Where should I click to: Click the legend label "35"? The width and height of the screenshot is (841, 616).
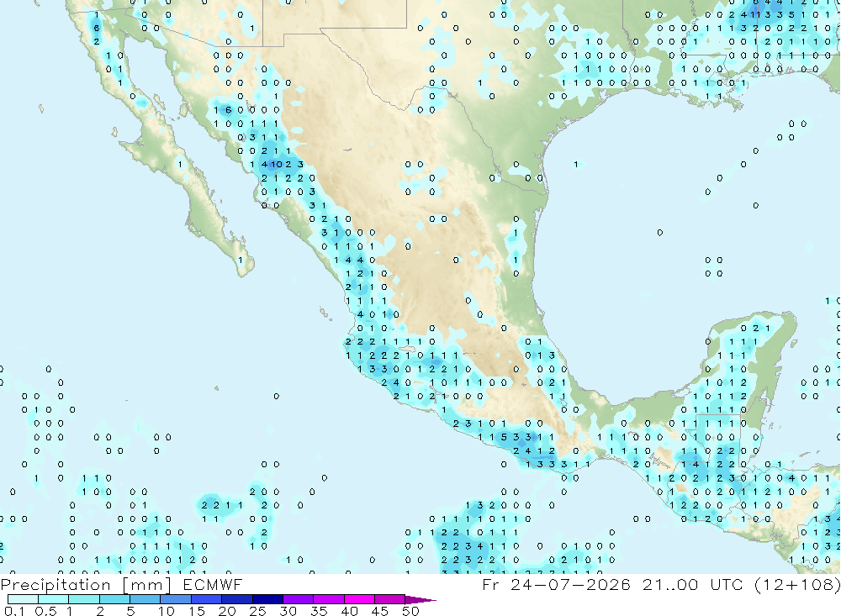tap(319, 611)
